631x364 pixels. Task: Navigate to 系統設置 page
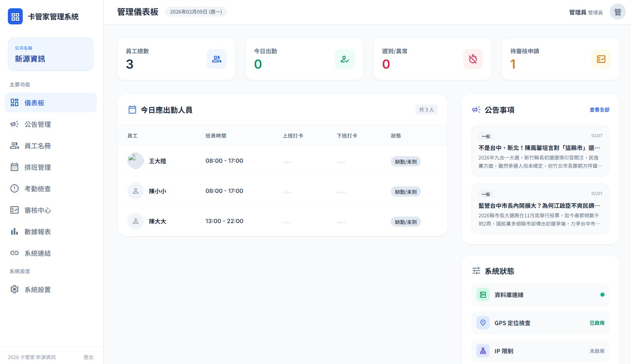coord(38,290)
